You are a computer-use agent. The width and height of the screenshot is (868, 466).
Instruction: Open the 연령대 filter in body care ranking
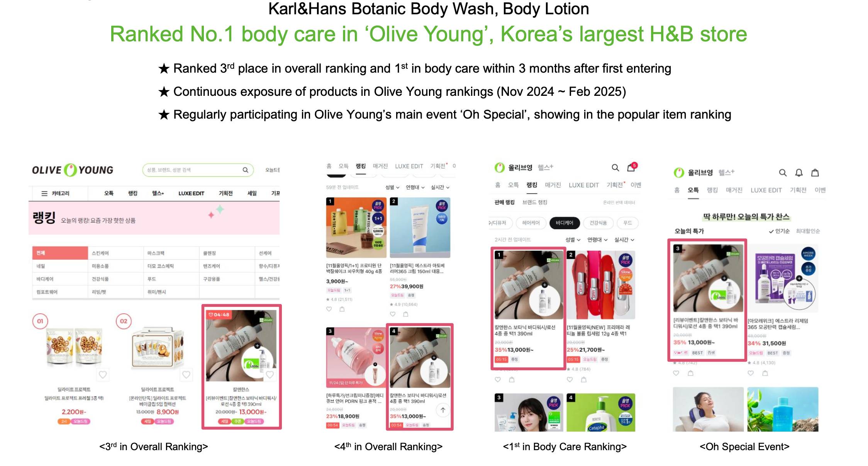[x=597, y=240]
